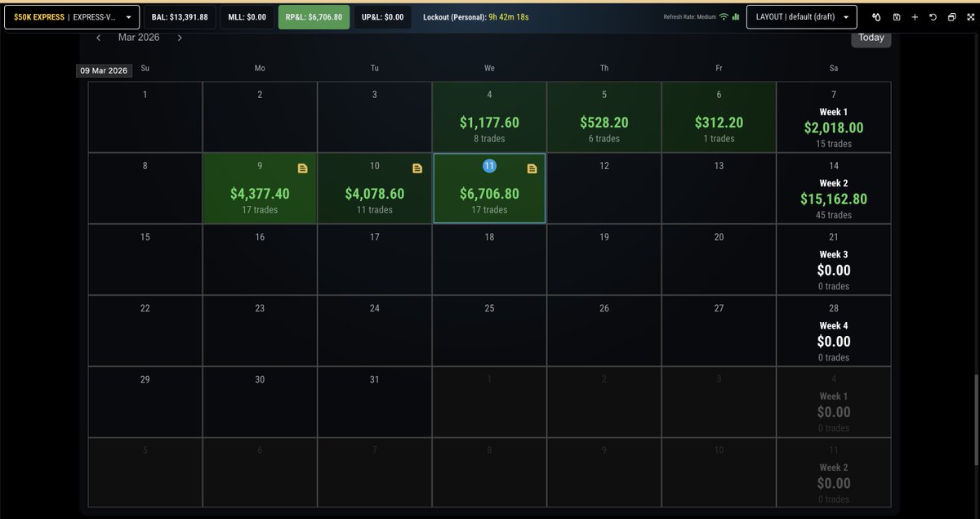Click the "45 trades" text in Week 2
The width and height of the screenshot is (980, 519).
tap(834, 215)
